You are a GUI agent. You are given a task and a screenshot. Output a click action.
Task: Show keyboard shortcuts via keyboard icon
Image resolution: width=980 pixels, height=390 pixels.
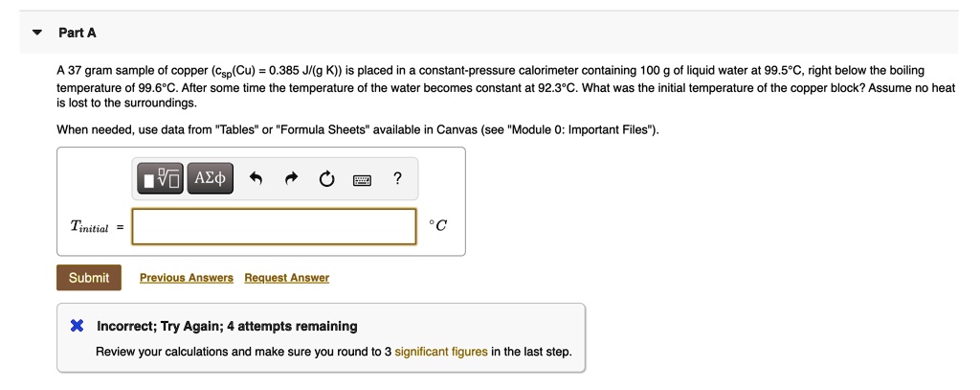(363, 178)
